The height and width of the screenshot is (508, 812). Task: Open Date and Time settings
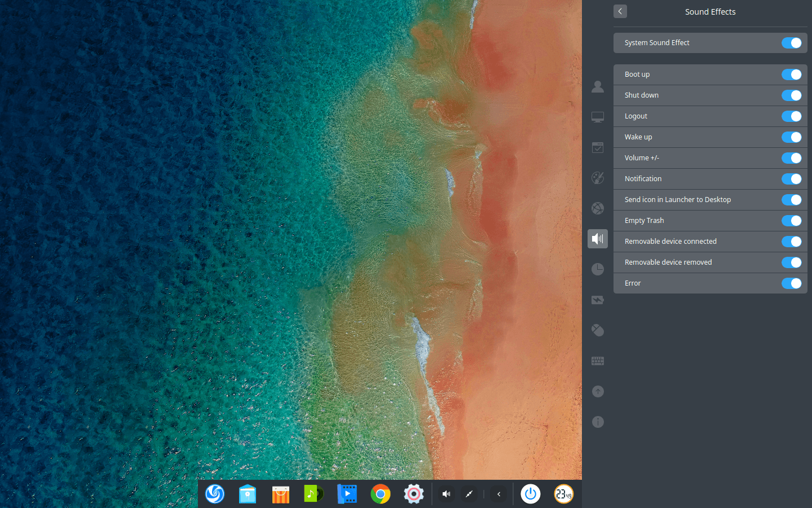coord(598,269)
